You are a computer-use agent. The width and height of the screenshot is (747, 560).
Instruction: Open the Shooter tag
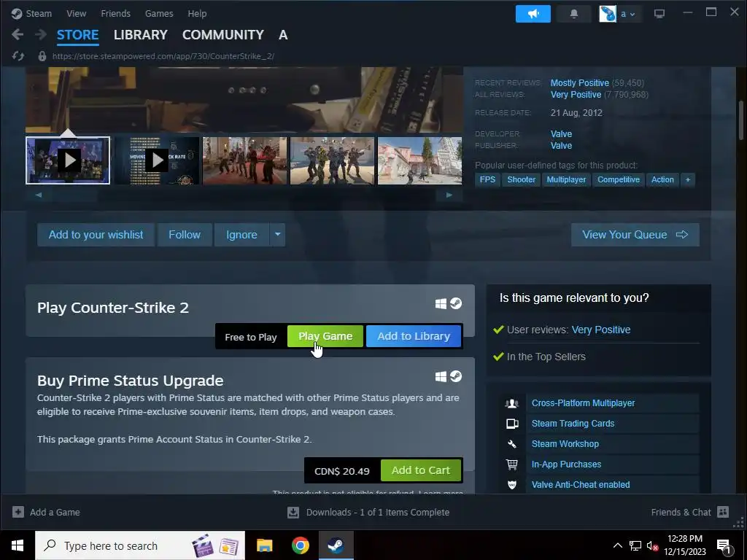coord(521,179)
